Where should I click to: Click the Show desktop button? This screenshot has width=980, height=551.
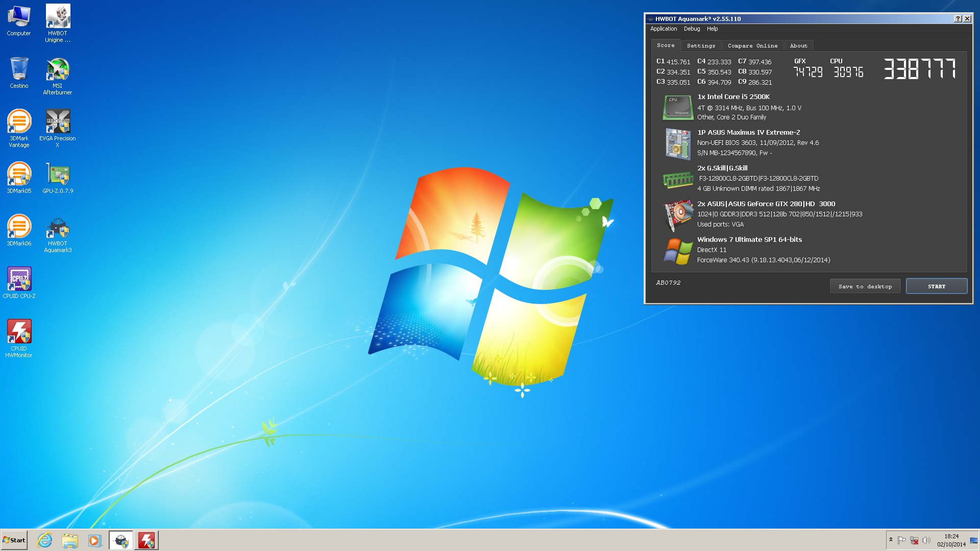(x=974, y=540)
